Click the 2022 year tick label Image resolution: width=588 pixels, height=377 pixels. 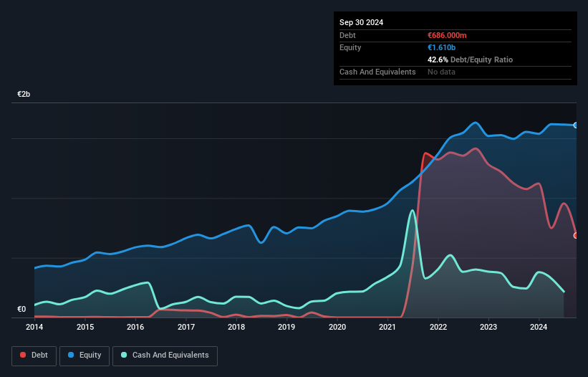tap(438, 327)
